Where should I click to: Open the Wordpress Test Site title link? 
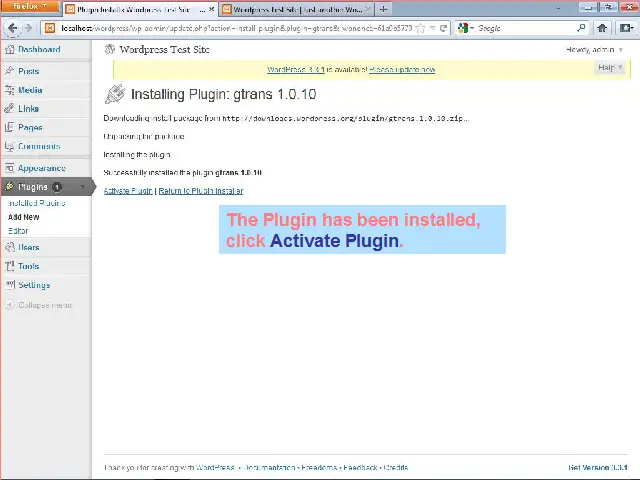tap(164, 49)
